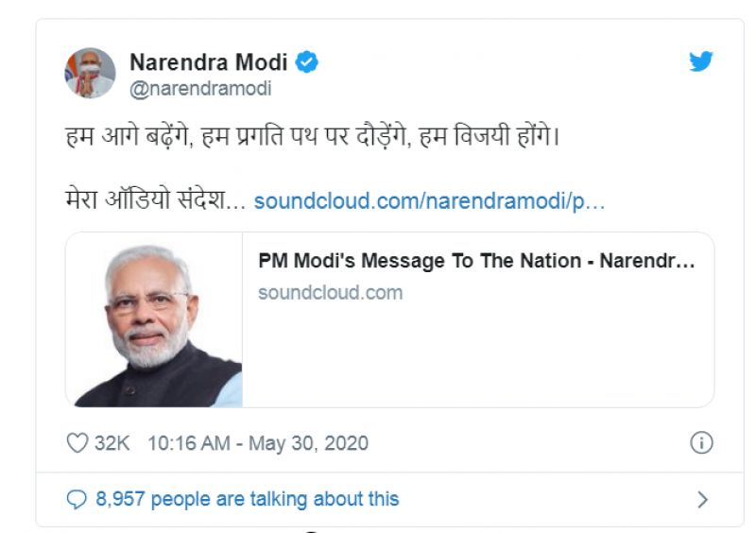This screenshot has height=533, width=756.
Task: Click the 10:16 AM tweet time
Action: point(188,442)
